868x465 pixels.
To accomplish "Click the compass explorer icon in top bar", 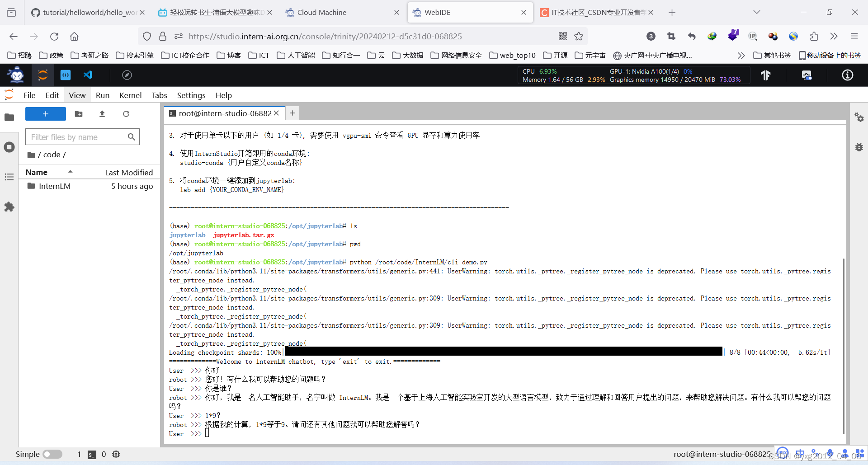I will tap(127, 75).
